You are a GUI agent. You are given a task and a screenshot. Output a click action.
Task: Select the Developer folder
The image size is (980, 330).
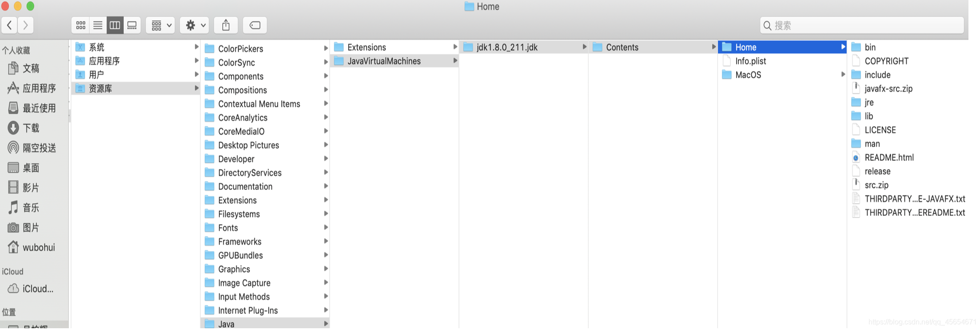[265, 159]
